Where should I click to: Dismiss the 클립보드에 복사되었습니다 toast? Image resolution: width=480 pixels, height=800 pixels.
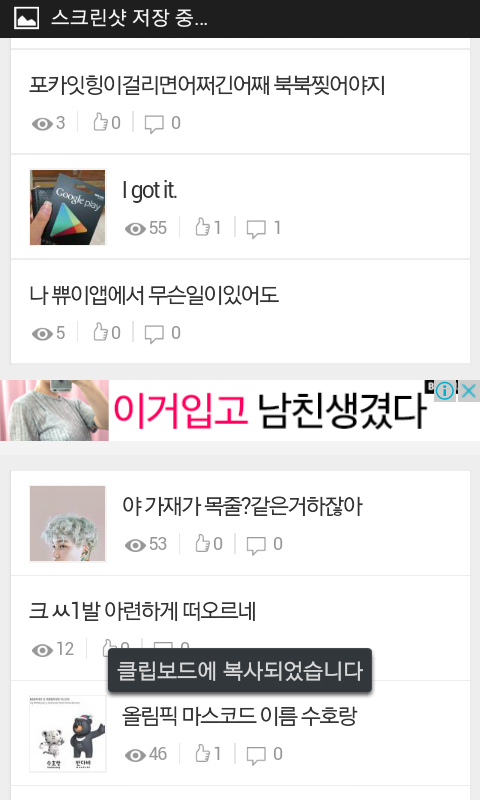240,670
